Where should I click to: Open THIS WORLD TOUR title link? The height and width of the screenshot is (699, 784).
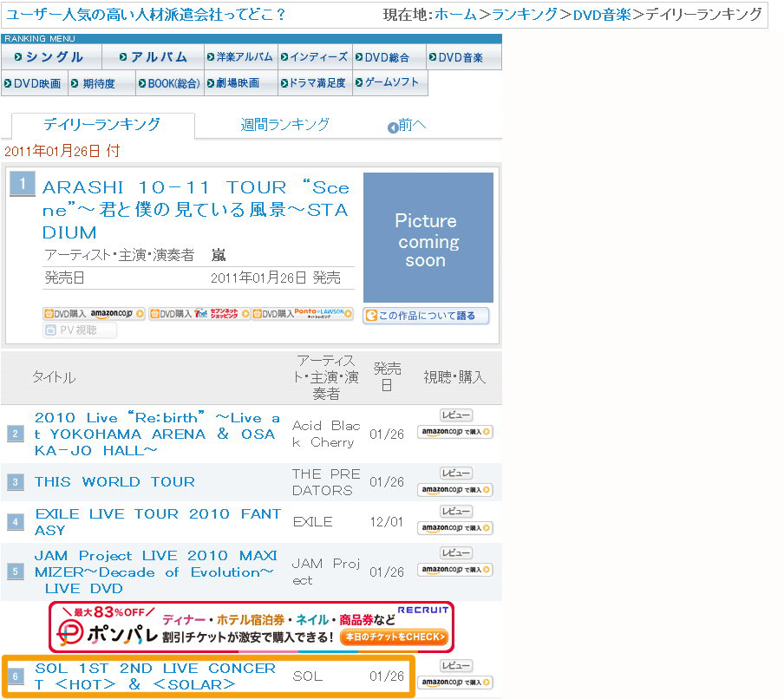(114, 482)
